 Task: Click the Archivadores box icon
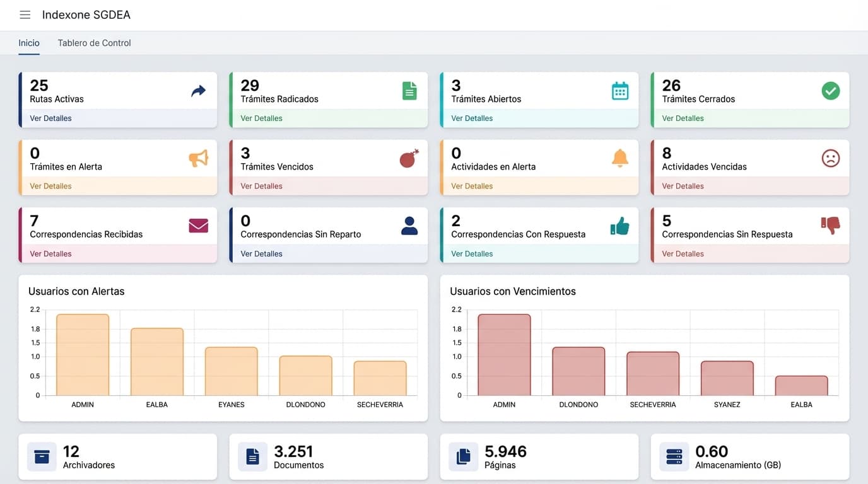(x=42, y=457)
